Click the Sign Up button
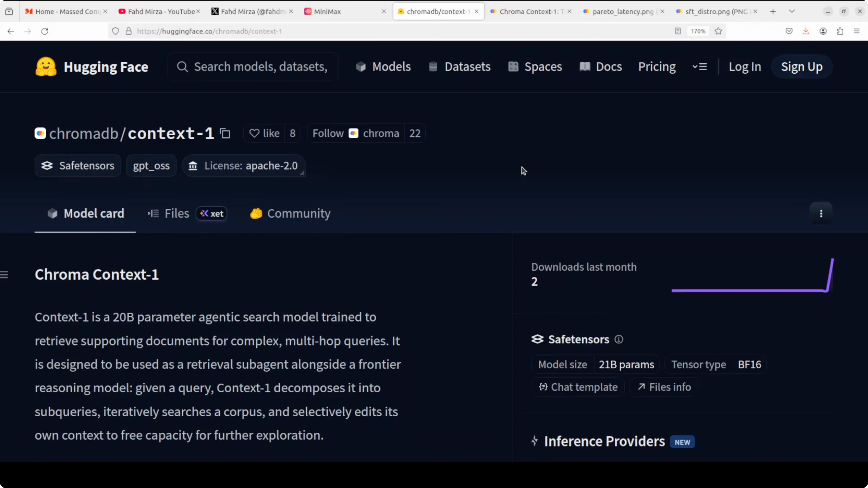Image resolution: width=868 pixels, height=488 pixels. click(802, 67)
